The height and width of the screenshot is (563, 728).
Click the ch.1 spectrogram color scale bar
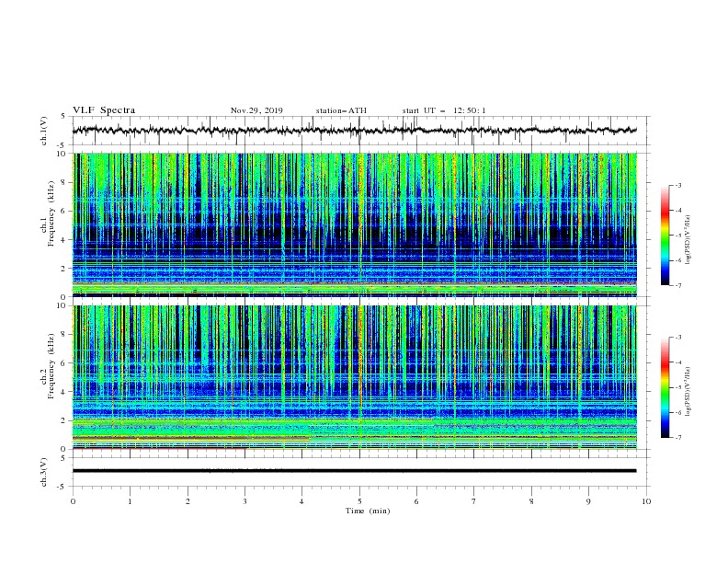pos(665,236)
